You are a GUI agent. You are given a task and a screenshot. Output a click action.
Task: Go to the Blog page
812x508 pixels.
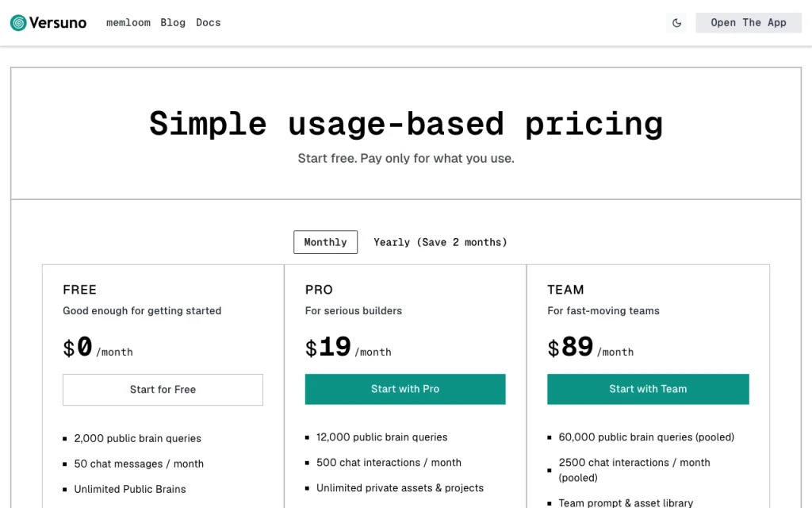click(173, 23)
